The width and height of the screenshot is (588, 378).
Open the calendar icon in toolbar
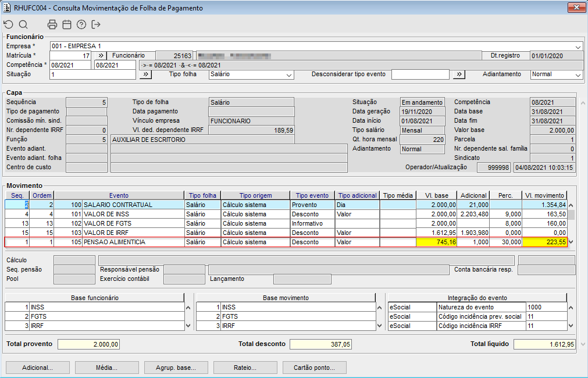67,24
